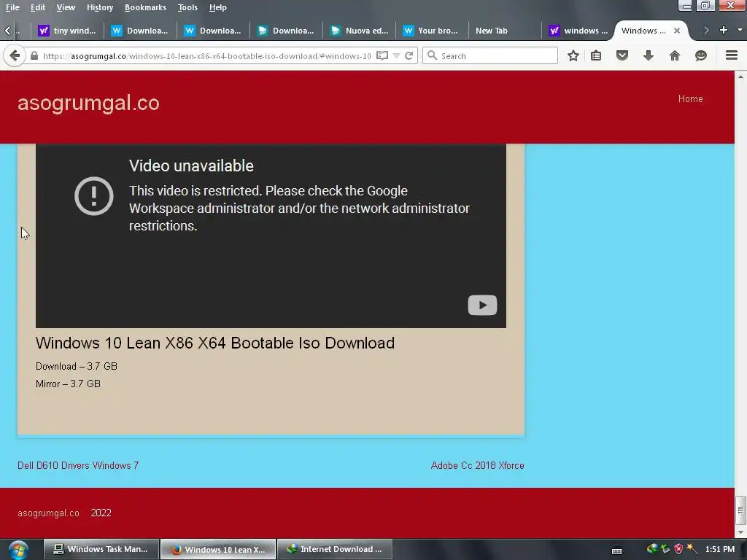Open Internet Download Manager taskbar button
747x560 pixels.
point(334,549)
